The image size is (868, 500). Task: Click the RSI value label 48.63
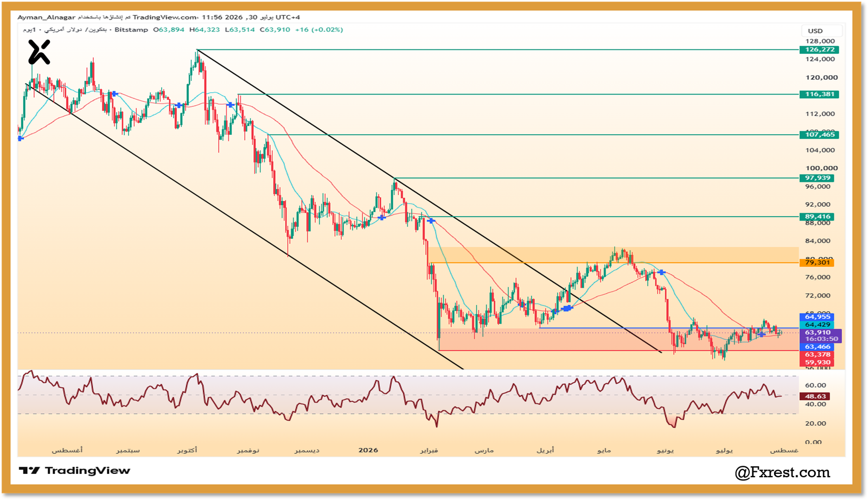[x=815, y=397]
